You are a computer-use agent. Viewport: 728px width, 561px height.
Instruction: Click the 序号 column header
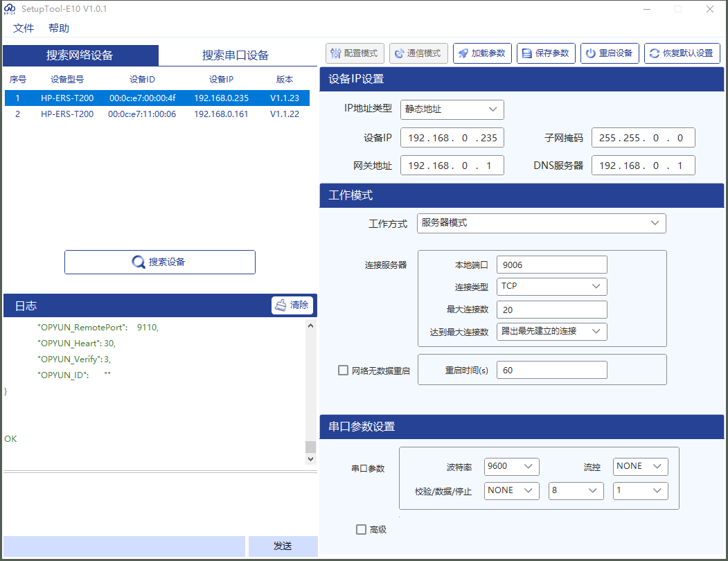click(17, 80)
